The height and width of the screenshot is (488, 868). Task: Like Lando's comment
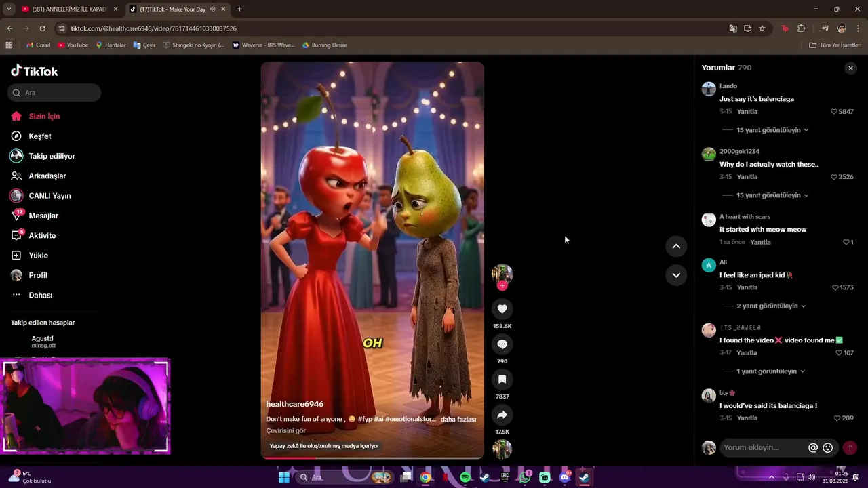(835, 112)
